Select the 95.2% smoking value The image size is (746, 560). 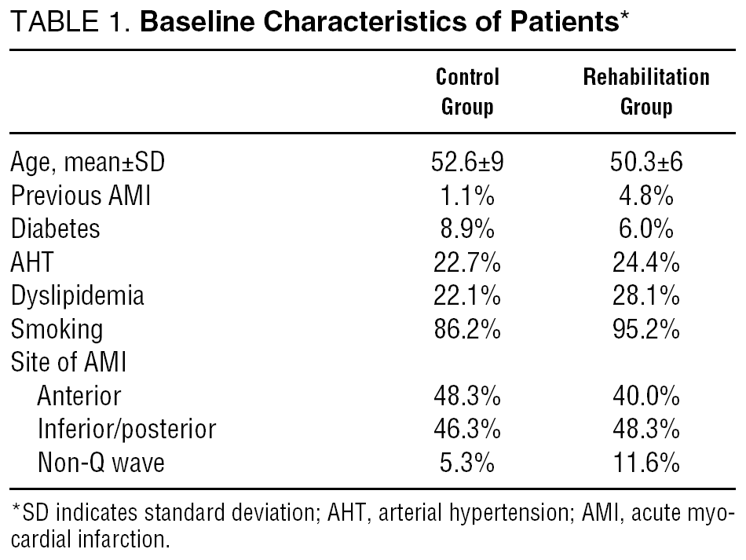click(x=646, y=329)
